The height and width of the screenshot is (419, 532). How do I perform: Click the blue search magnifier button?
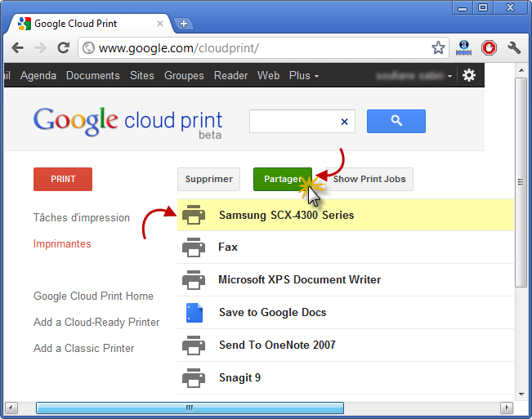click(396, 121)
